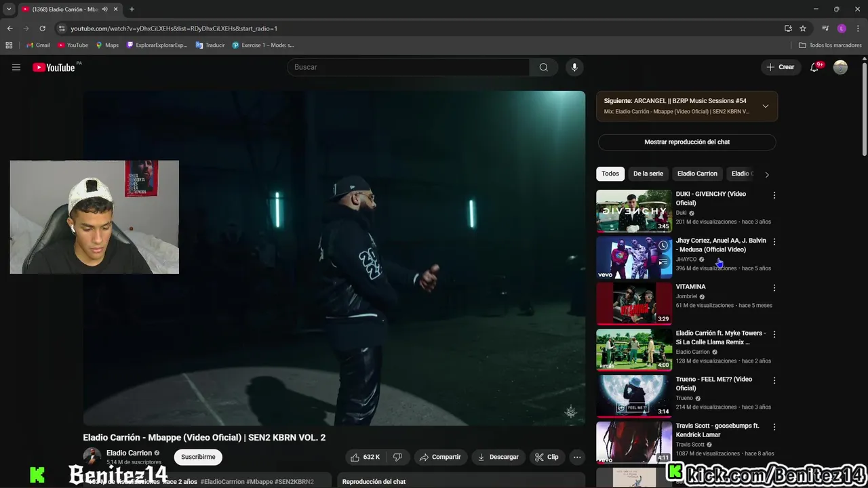Open Eladio Carrion channel avatar
The height and width of the screenshot is (488, 868).
coord(92,456)
